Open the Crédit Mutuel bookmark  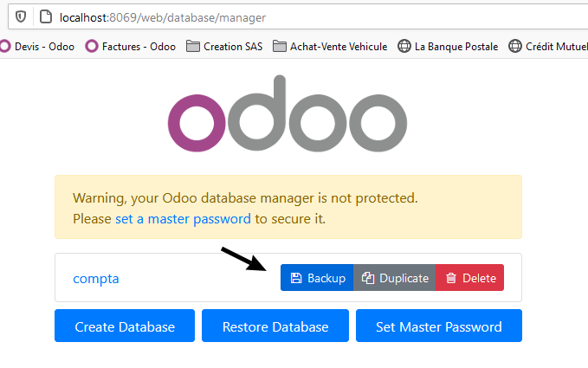click(x=548, y=47)
